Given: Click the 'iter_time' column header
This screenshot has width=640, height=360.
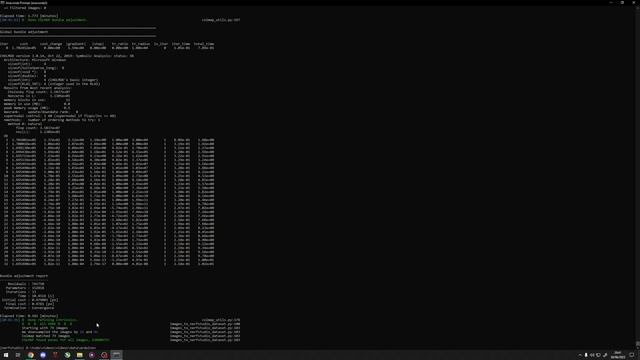Looking at the screenshot, I should pyautogui.click(x=181, y=44).
